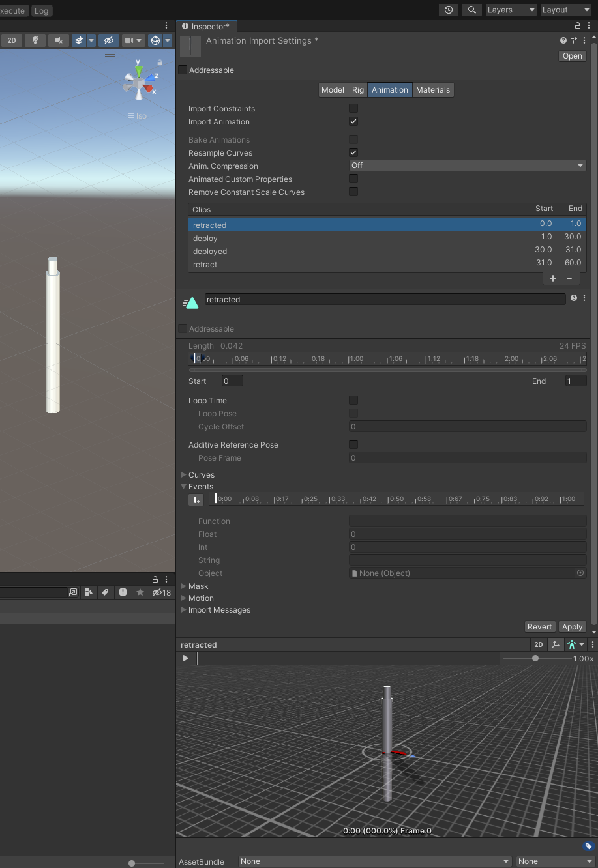Toggle scene audio mute icon
Screen dimensions: 598x868
(59, 40)
